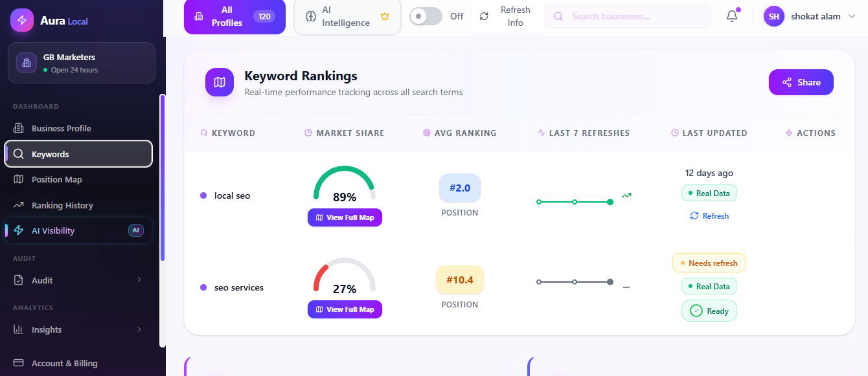The image size is (868, 376).
Task: Open Position Map in sidebar
Action: (78, 179)
